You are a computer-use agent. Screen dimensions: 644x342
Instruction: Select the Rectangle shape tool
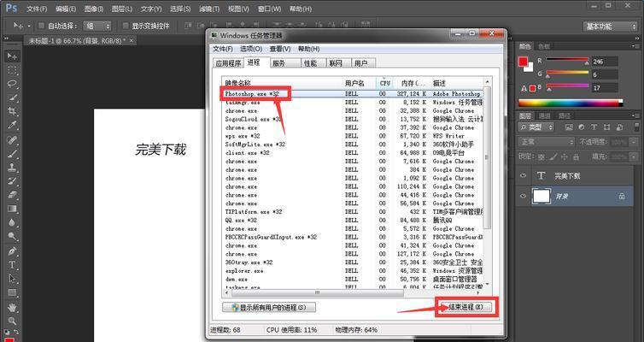(x=12, y=292)
